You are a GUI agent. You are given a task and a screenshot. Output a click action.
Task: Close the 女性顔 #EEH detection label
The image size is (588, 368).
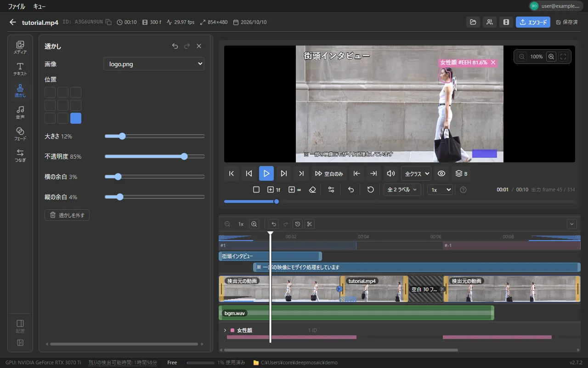click(493, 63)
